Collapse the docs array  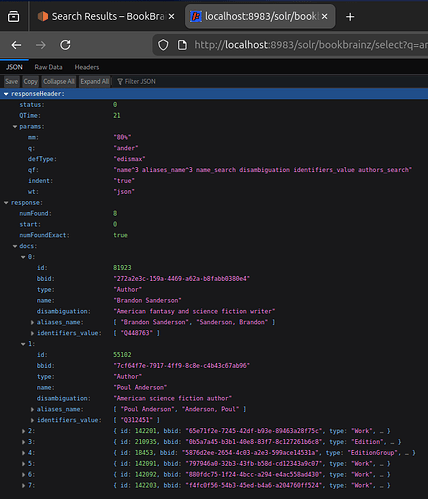pos(15,246)
